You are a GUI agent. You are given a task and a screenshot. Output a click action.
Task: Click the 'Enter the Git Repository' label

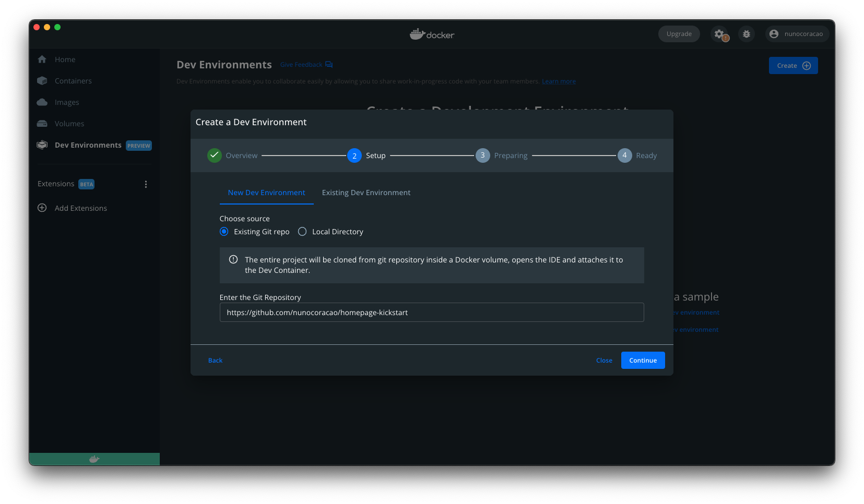click(260, 297)
